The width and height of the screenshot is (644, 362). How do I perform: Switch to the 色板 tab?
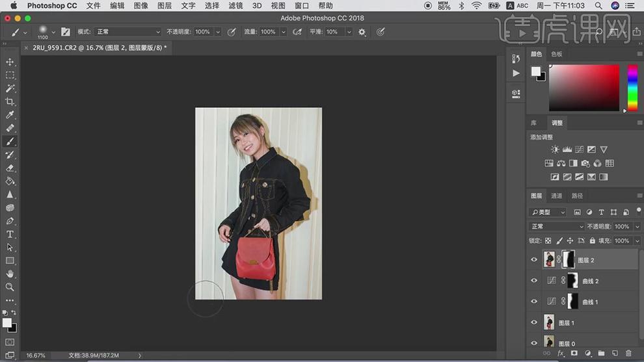(x=557, y=54)
